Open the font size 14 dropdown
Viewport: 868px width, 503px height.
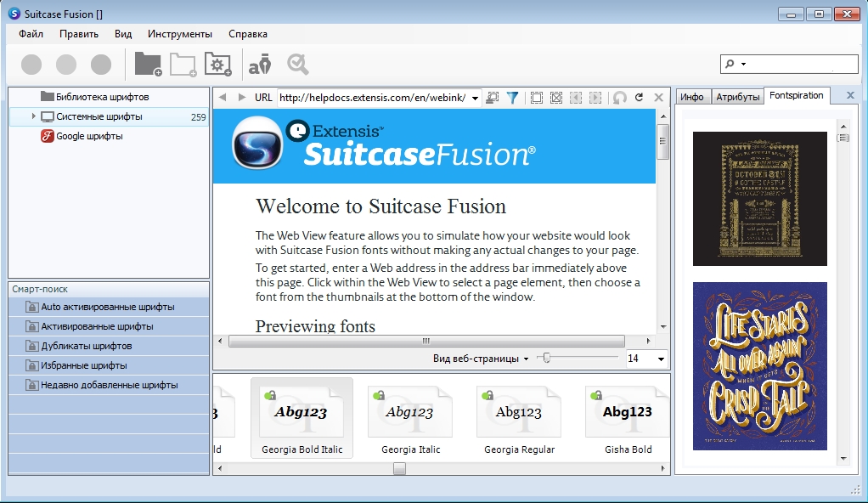pyautogui.click(x=661, y=359)
